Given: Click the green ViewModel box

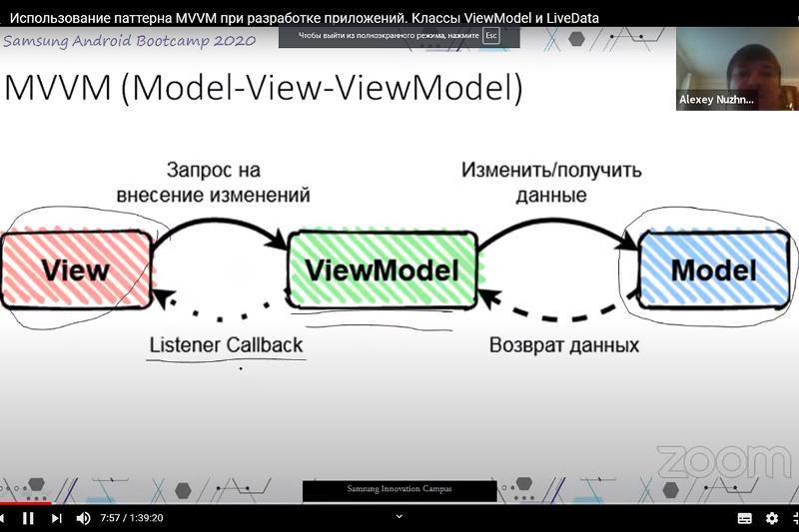Looking at the screenshot, I should click(382, 270).
